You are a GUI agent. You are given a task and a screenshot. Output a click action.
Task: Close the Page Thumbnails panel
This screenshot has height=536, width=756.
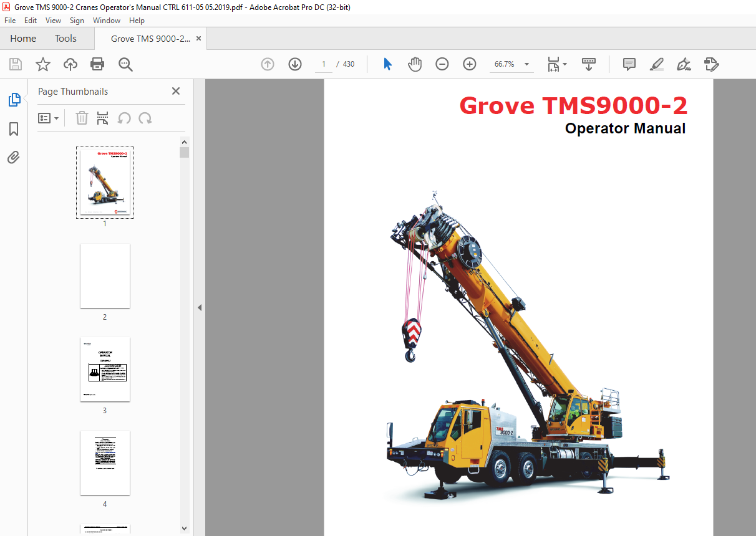pos(176,91)
